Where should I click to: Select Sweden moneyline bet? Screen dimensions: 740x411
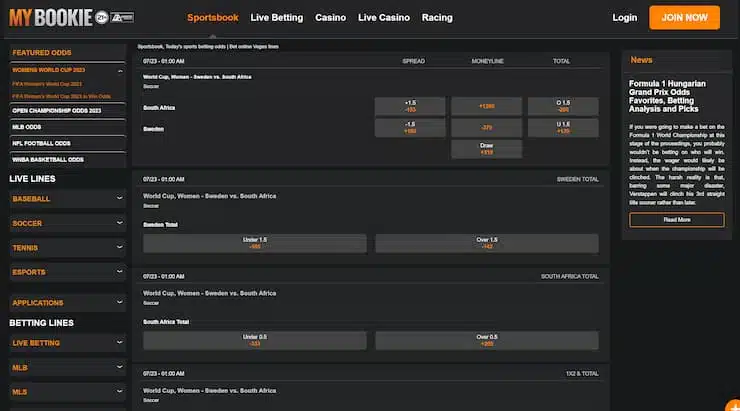(487, 128)
